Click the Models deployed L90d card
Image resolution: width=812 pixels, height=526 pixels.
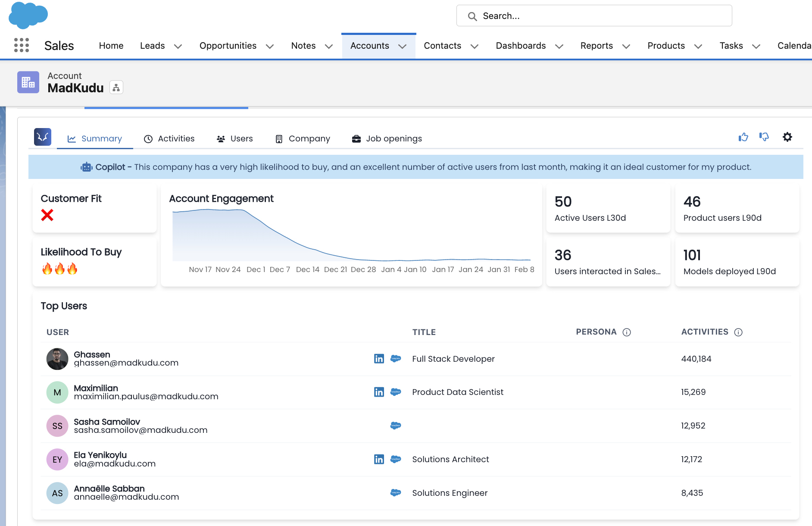click(737, 262)
